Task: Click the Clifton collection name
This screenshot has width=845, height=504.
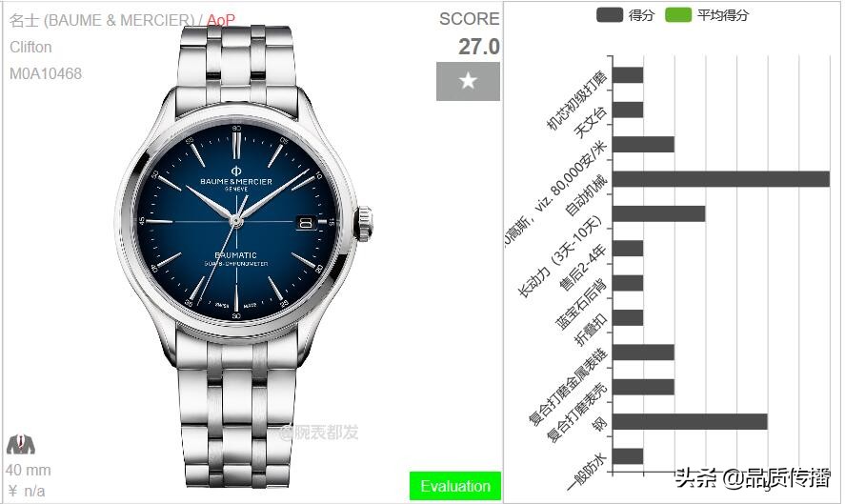Action: [30, 47]
